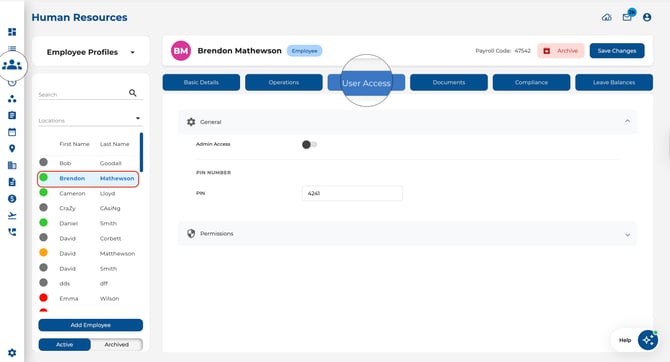Screen dimensions: 670x362
Task: Open the calendar sidebar icon
Action: (12, 132)
